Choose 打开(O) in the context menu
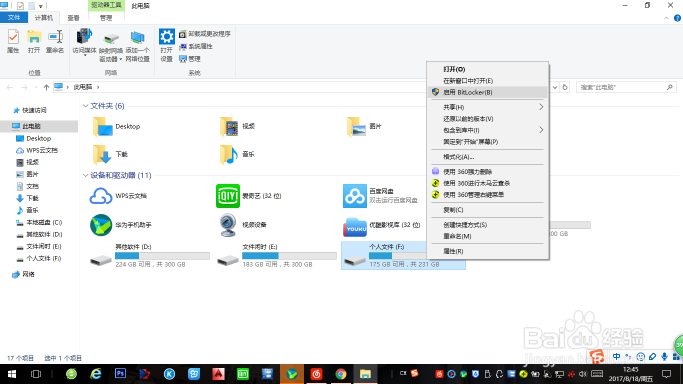This screenshot has height=384, width=683. point(487,69)
